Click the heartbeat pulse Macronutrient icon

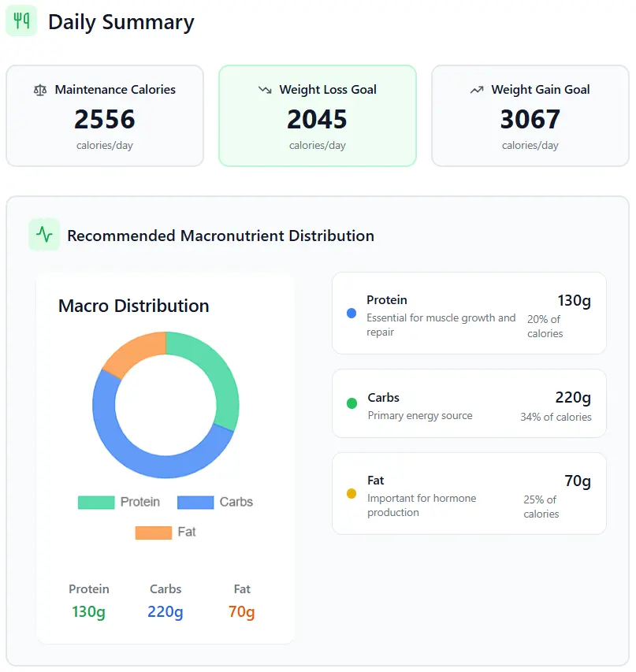pyautogui.click(x=44, y=235)
